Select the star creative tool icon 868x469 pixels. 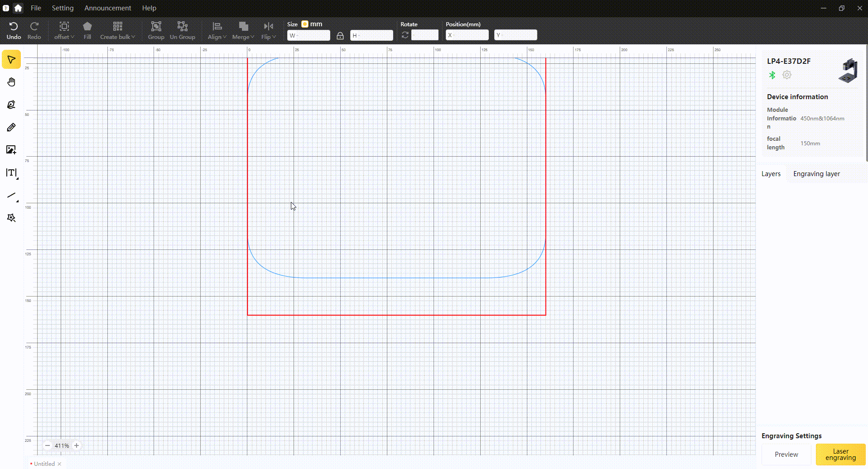[x=11, y=218]
